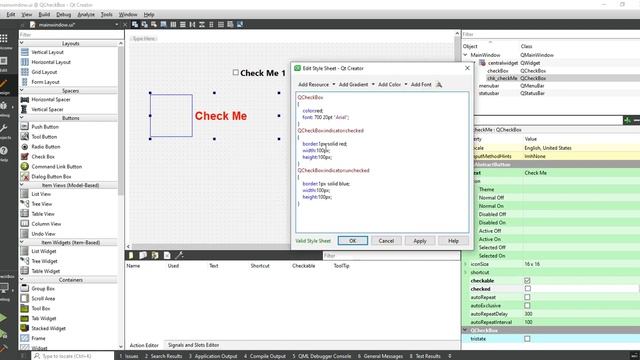Open the Tools menu
This screenshot has width=640, height=360.
107,14
